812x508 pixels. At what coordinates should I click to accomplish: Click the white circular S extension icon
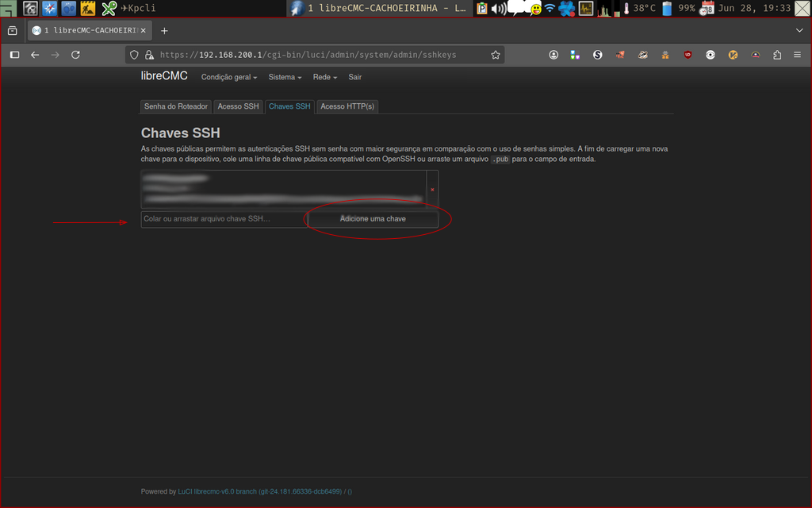click(x=598, y=55)
